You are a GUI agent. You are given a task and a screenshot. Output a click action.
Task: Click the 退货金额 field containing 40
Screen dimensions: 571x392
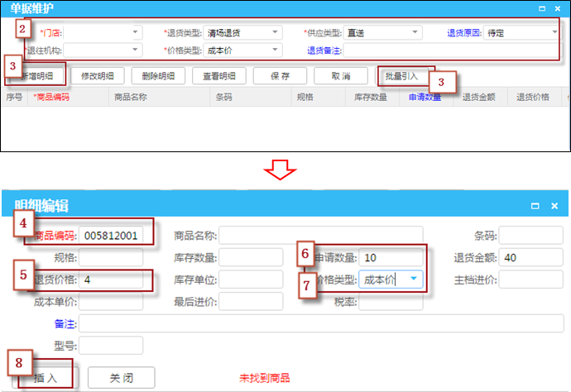pos(530,258)
